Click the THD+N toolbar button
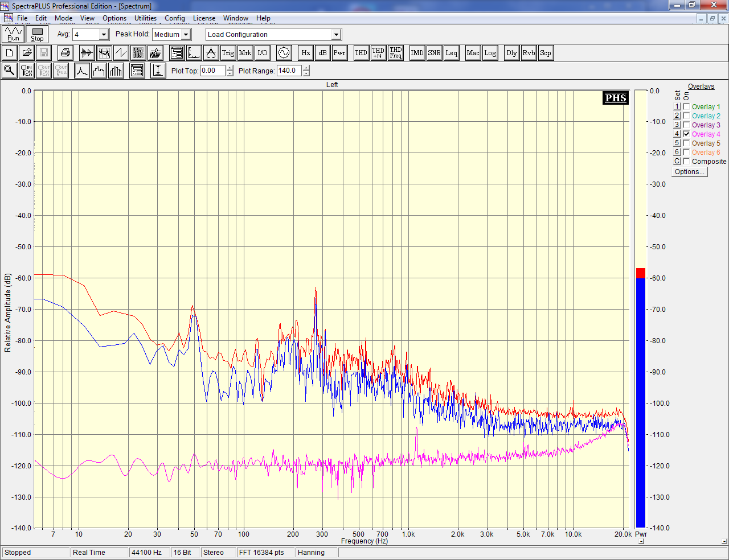729x560 pixels. pos(378,53)
